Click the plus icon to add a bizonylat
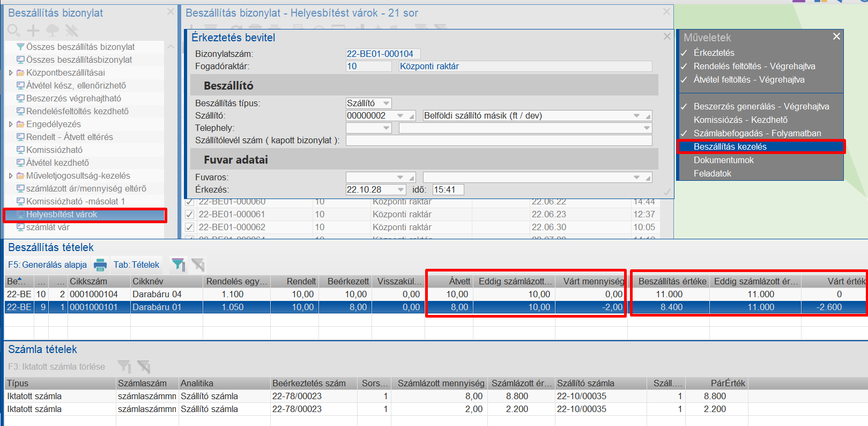Viewport: 868px width, 426px height. click(x=33, y=31)
